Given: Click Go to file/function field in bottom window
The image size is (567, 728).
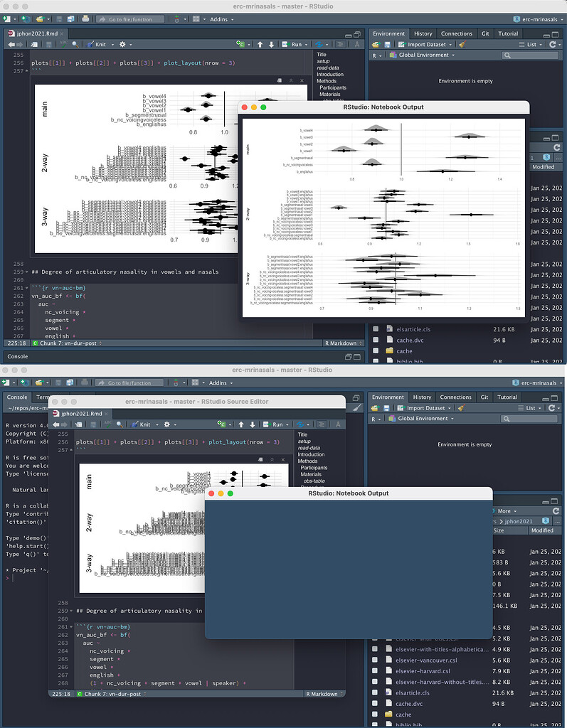Looking at the screenshot, I should (x=129, y=382).
